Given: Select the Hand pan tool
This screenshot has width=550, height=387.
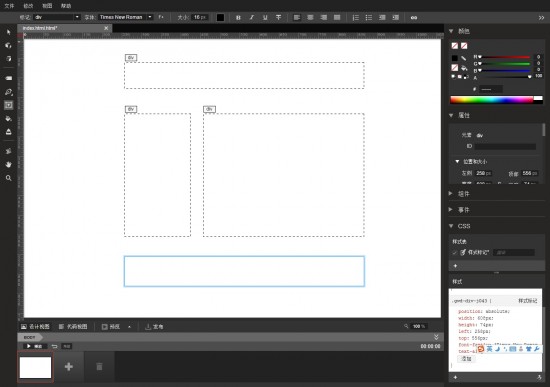Looking at the screenshot, I should [x=9, y=164].
